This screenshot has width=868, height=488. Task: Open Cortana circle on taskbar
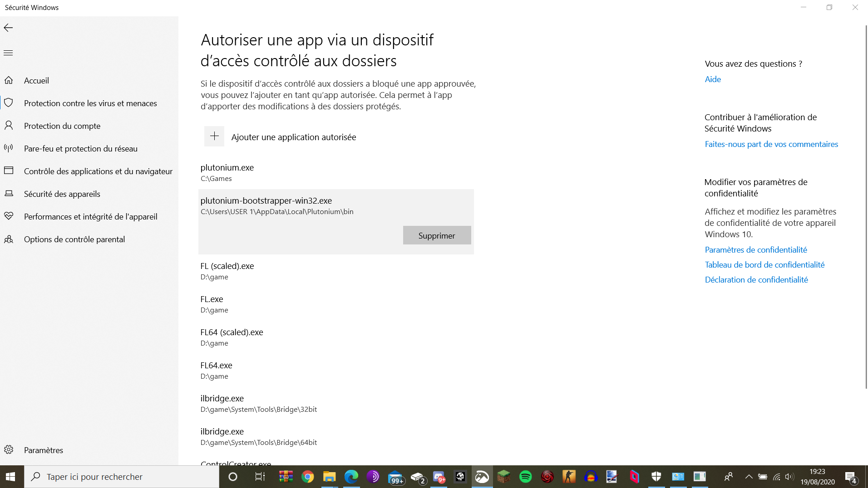(x=233, y=477)
